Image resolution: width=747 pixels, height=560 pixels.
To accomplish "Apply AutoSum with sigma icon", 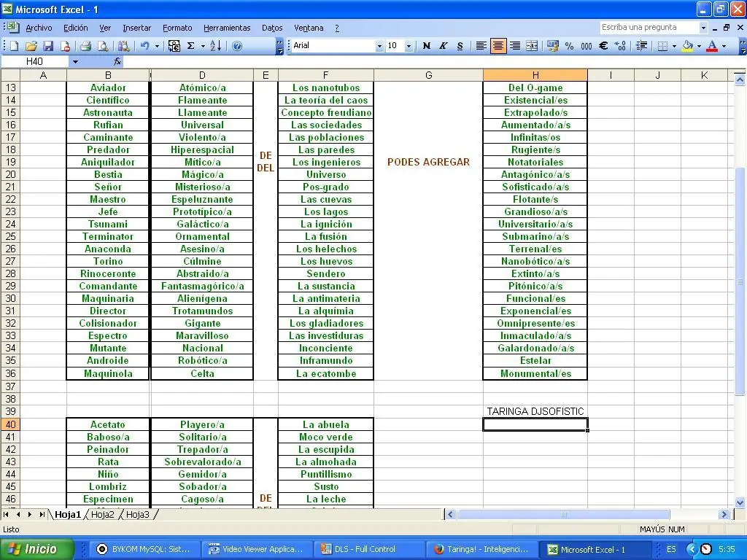I will 191,46.
